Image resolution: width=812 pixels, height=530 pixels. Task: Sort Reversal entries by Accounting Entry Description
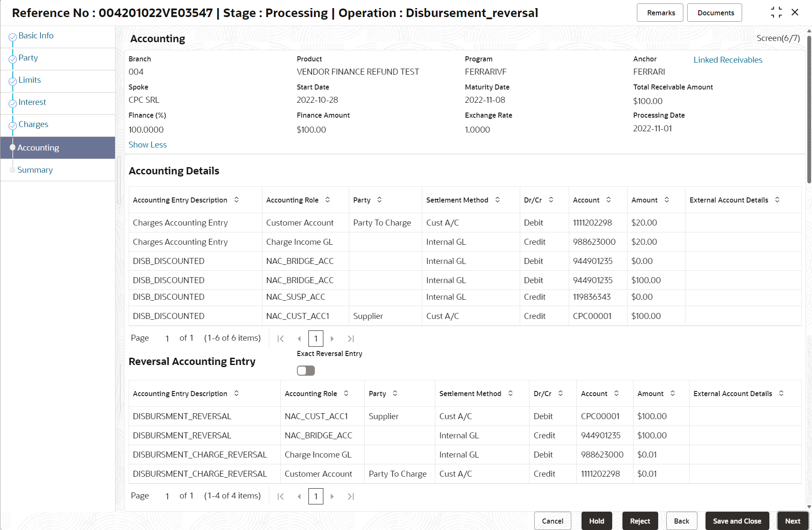tap(236, 393)
